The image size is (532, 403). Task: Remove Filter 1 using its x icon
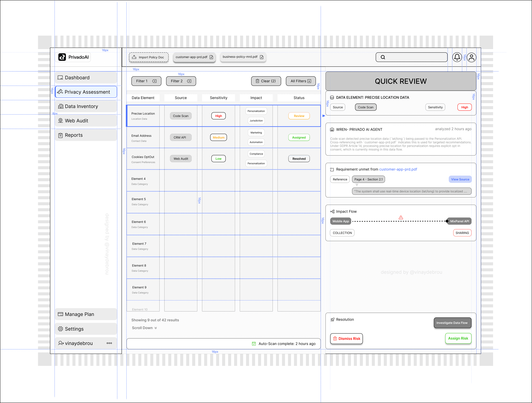tap(154, 81)
